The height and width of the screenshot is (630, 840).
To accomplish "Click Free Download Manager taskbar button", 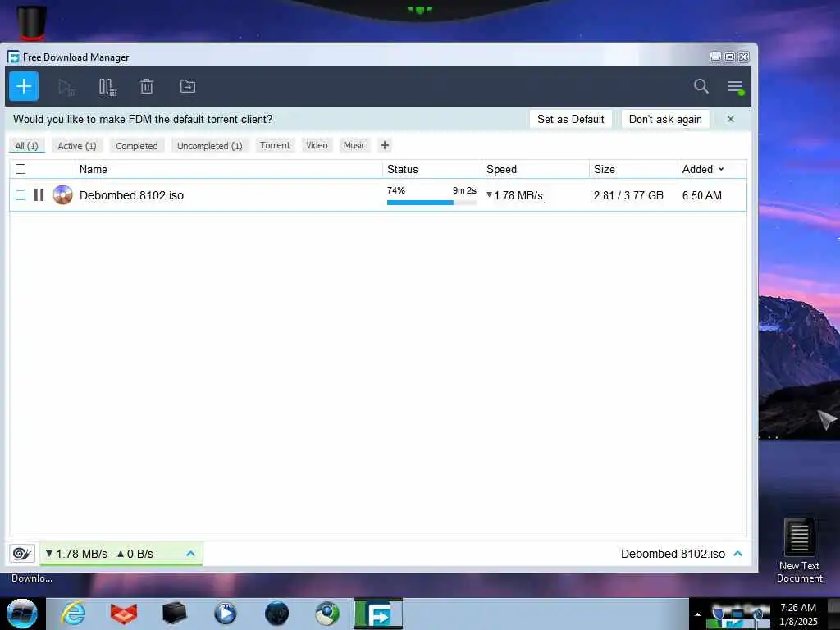I will click(378, 614).
